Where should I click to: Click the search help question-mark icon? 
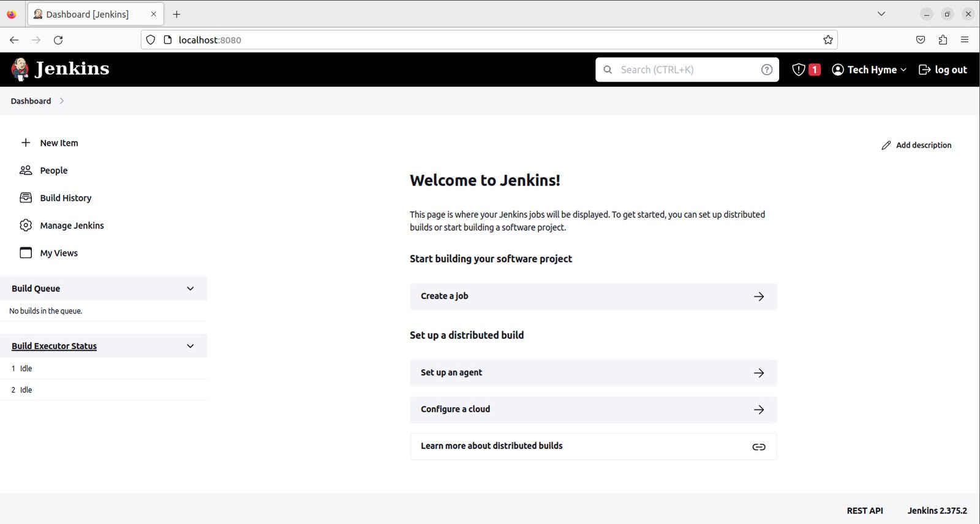[x=766, y=70]
